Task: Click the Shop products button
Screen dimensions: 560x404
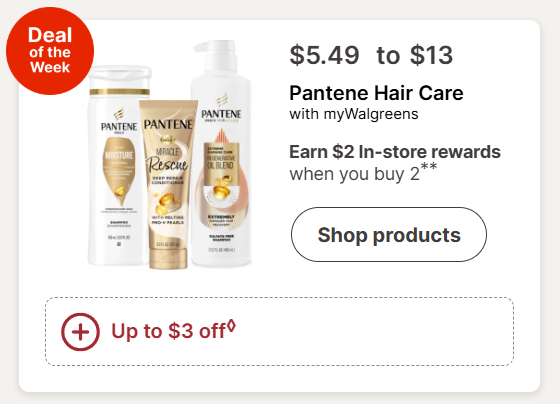Action: pos(389,234)
